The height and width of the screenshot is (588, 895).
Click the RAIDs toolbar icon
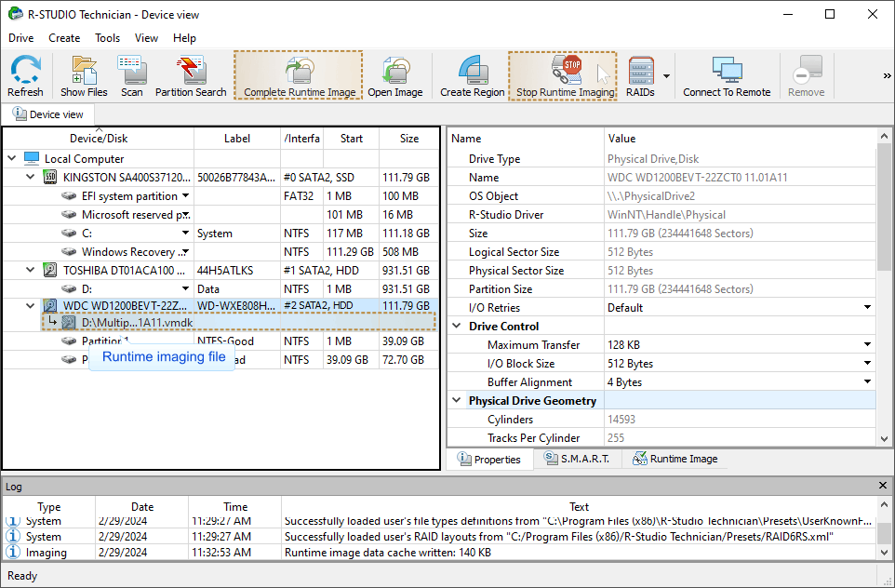640,76
